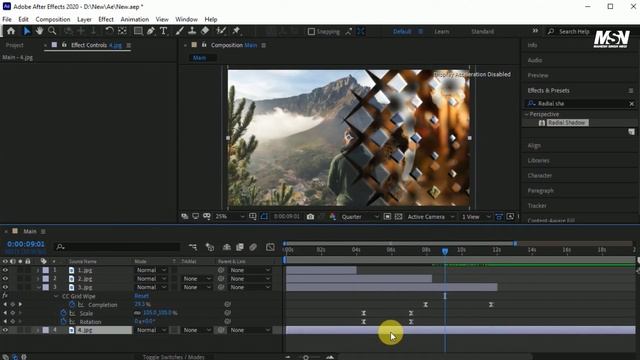Screen dimensions: 640x360
Task: Select the Pen tool
Action: 151,31
